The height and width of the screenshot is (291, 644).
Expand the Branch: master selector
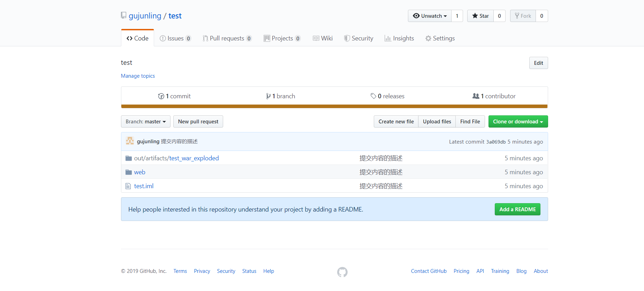click(145, 122)
